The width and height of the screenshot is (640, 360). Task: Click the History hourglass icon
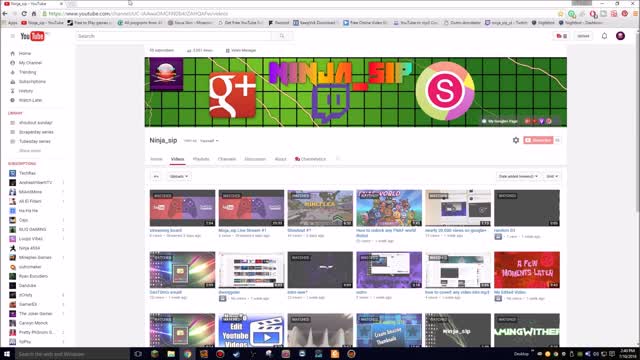[x=12, y=91]
